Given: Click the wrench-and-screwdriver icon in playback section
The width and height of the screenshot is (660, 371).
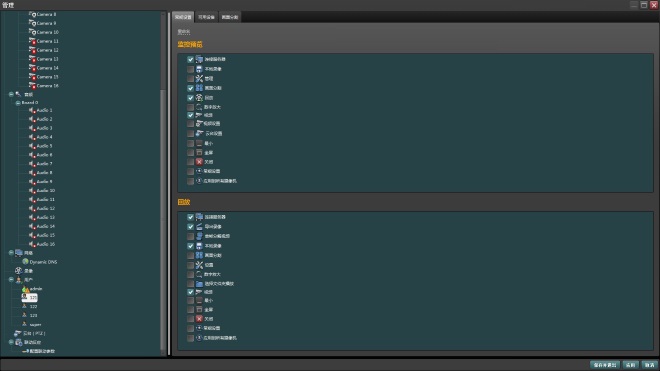Looking at the screenshot, I should pos(199,265).
